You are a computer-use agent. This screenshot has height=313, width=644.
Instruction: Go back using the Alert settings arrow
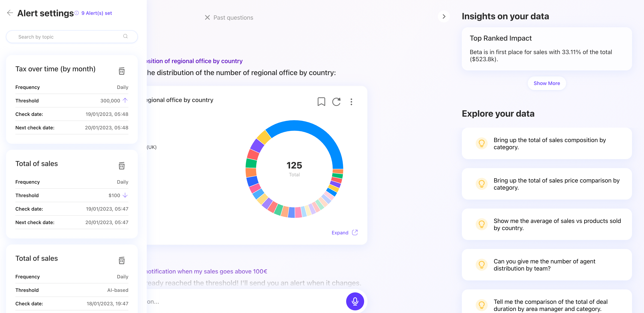pyautogui.click(x=10, y=13)
